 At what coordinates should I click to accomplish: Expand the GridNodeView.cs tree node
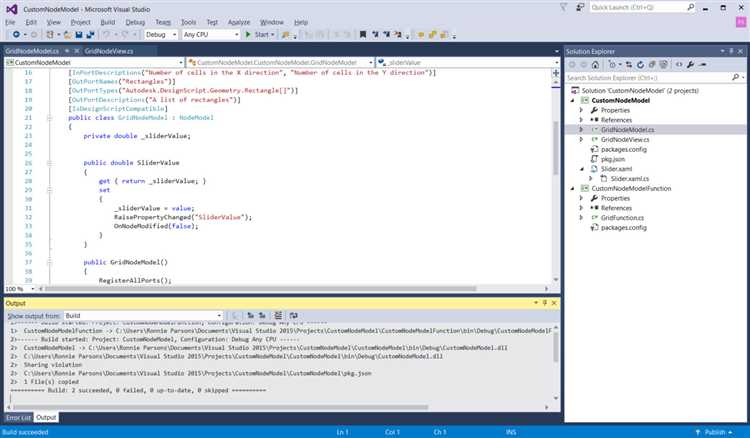click(x=582, y=140)
